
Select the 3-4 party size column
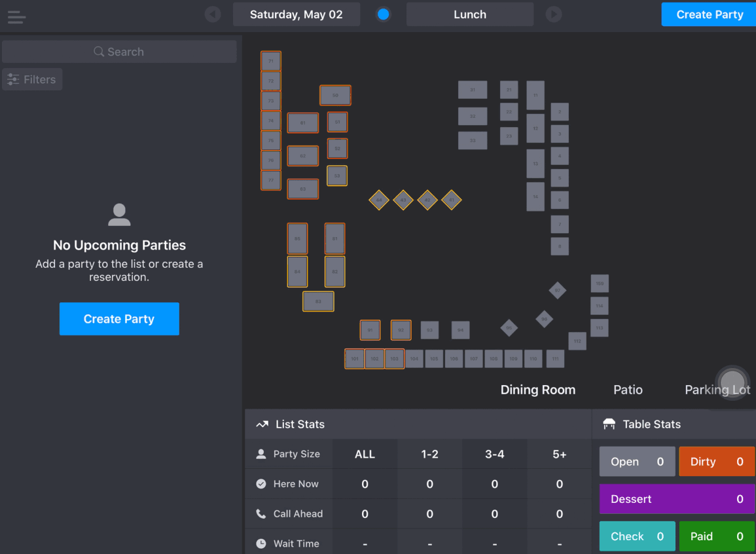coord(495,454)
